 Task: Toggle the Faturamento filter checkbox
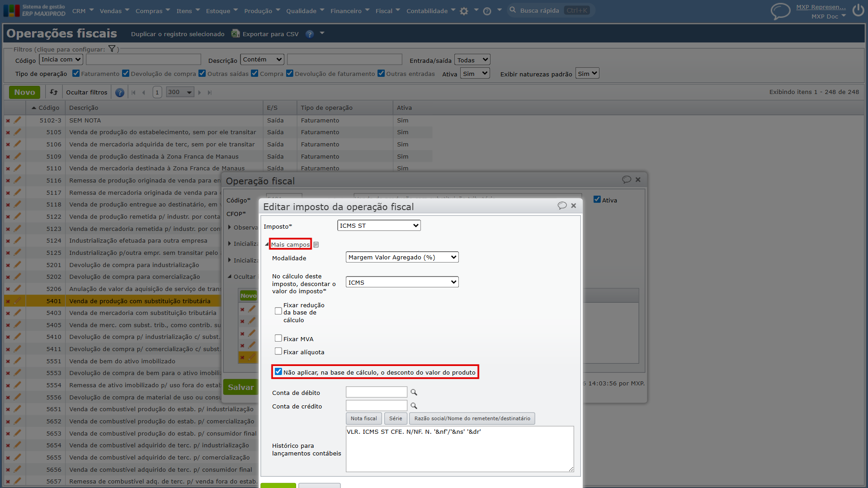click(76, 73)
